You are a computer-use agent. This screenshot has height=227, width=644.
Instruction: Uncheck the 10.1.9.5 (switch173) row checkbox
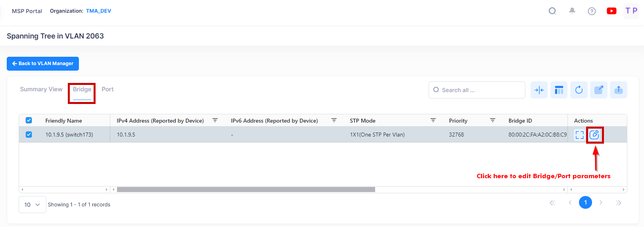click(29, 135)
